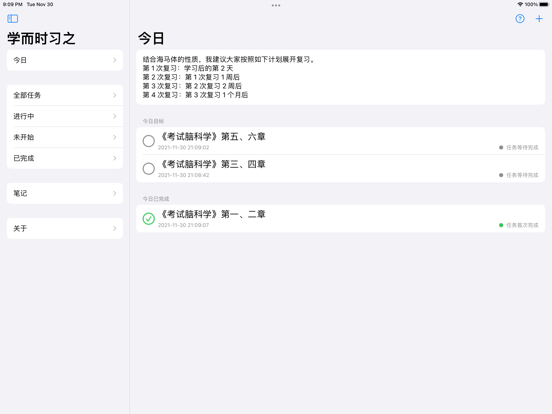552x414 pixels.
Task: Open task title 《考试脑科学》第五、六章
Action: pyautogui.click(x=213, y=137)
